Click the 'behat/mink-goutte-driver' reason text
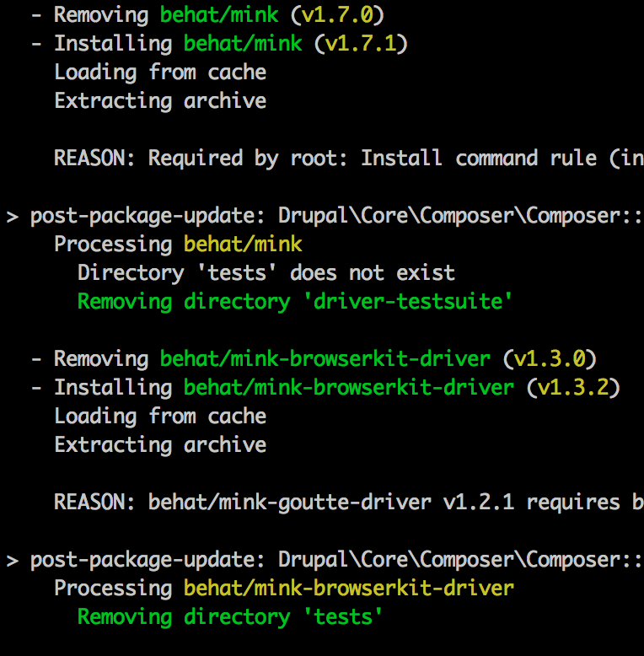Image resolution: width=644 pixels, height=656 pixels. (x=290, y=502)
